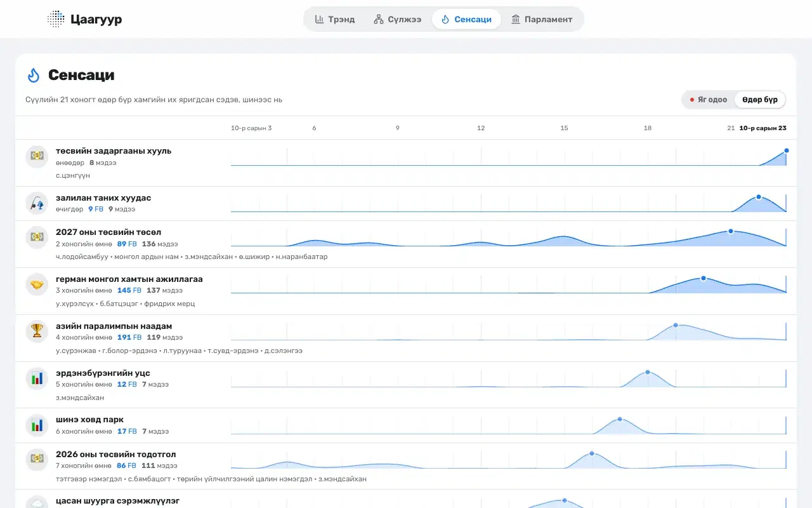Click money icon for төсвийн задаргааны хууль
The width and height of the screenshot is (812, 508).
tap(37, 156)
